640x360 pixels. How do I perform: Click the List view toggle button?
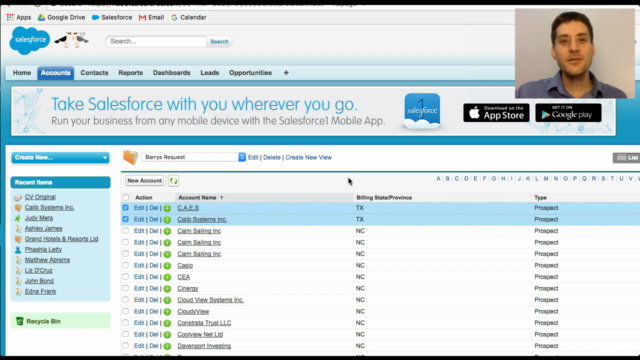pyautogui.click(x=627, y=158)
